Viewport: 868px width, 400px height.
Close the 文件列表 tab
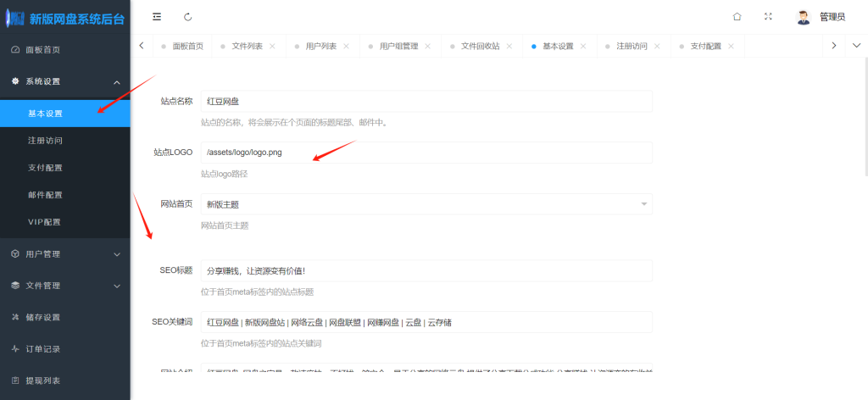click(x=272, y=46)
